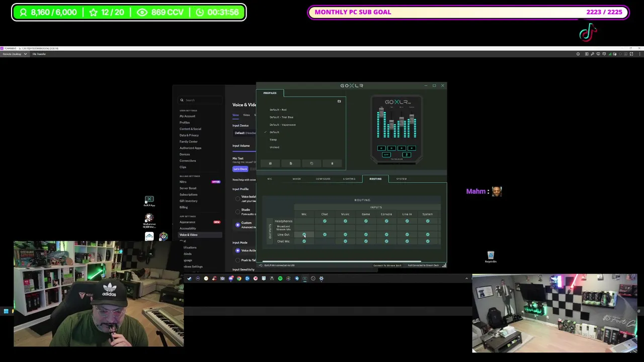Select the 'Default - Vaporwave' profile
Image resolution: width=644 pixels, height=362 pixels.
pos(282,125)
